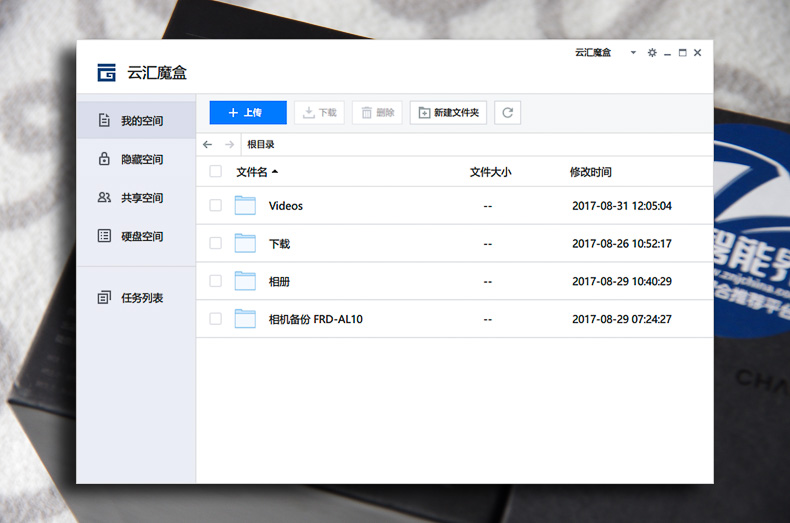
Task: Open 任务列表 in the sidebar
Action: [x=141, y=298]
